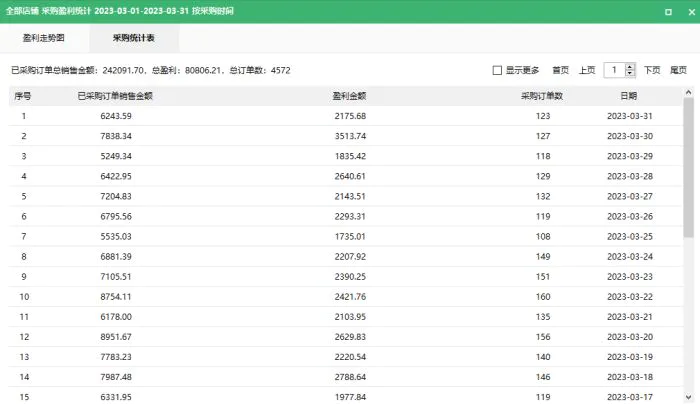Click the 日期 column header

pos(629,96)
